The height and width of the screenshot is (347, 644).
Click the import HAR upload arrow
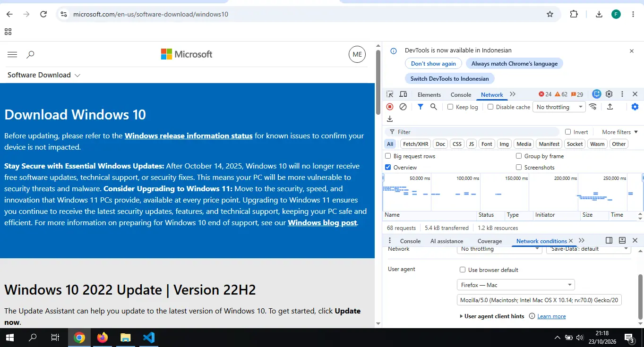pyautogui.click(x=610, y=107)
